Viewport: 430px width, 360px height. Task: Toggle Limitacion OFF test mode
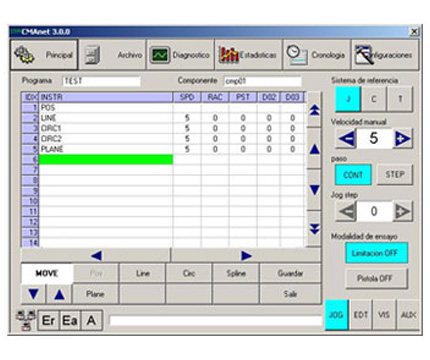pos(376,253)
